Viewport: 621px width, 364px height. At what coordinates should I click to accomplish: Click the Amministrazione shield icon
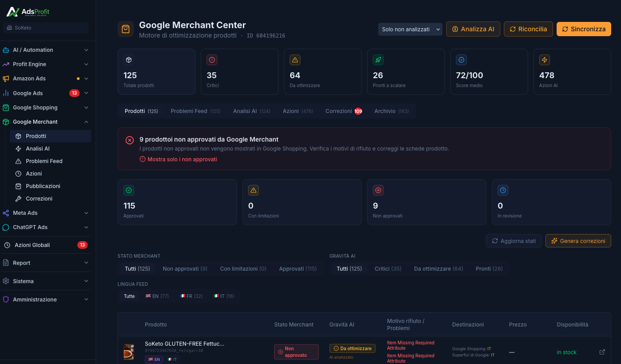[x=6, y=300]
